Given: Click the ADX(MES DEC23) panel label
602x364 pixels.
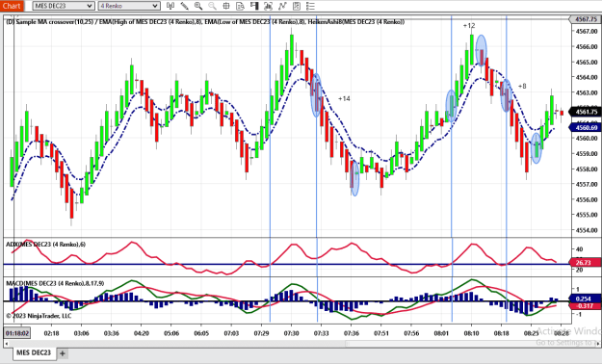Looking at the screenshot, I should [45, 245].
